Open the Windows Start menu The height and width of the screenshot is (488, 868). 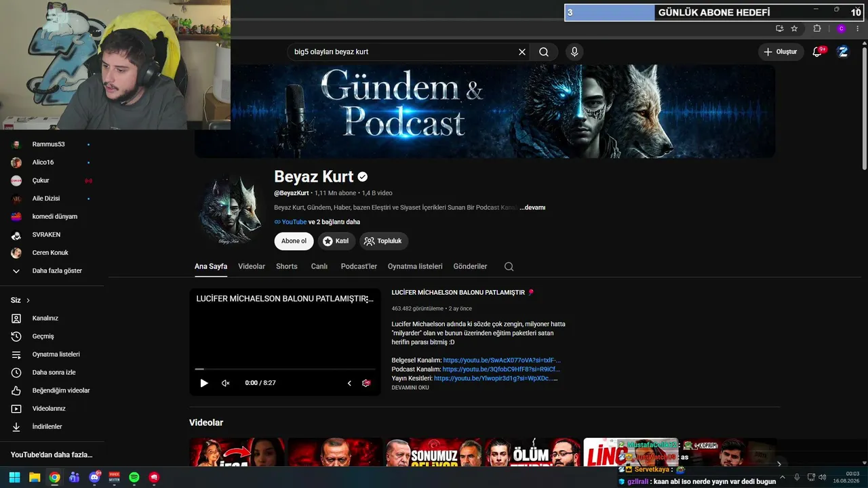coord(14,477)
